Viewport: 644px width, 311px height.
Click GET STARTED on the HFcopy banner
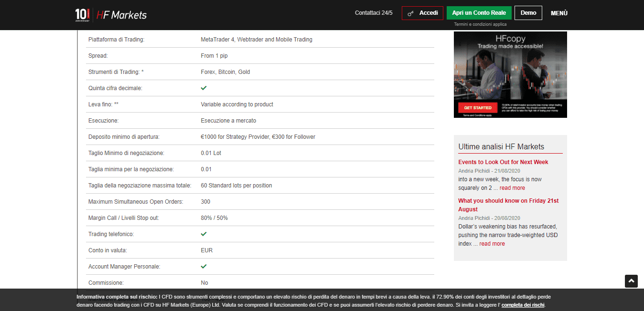478,108
